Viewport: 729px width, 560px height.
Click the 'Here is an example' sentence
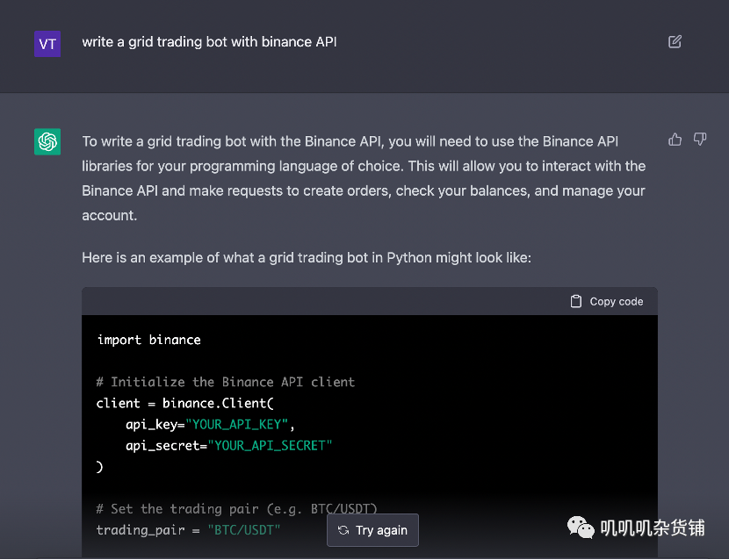pyautogui.click(x=307, y=257)
